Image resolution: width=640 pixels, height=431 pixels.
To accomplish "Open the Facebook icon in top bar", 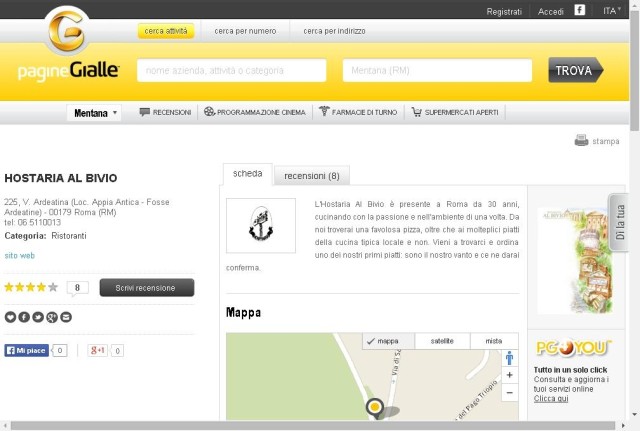I will 580,10.
